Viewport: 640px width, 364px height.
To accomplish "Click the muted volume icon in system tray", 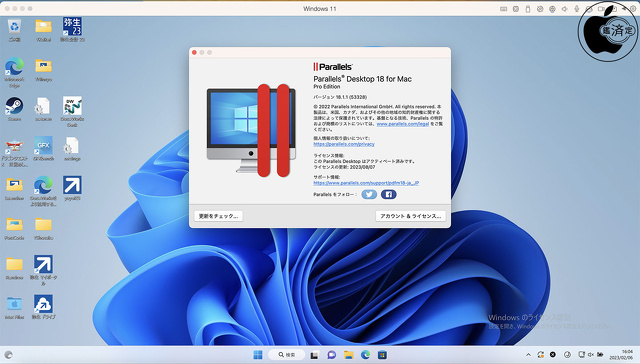I will (x=591, y=355).
